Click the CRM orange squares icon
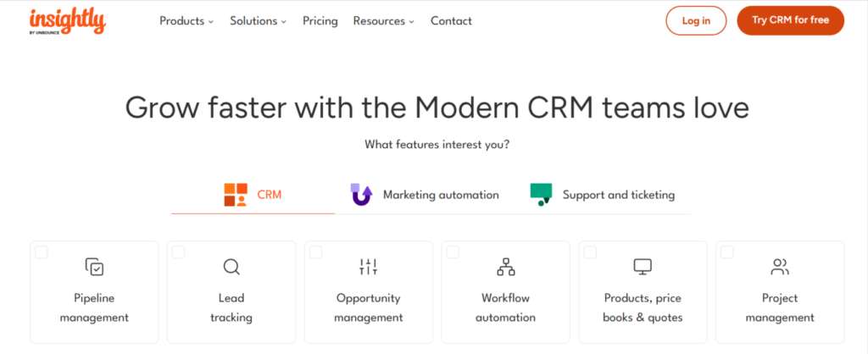This screenshot has width=868, height=354. pos(236,195)
